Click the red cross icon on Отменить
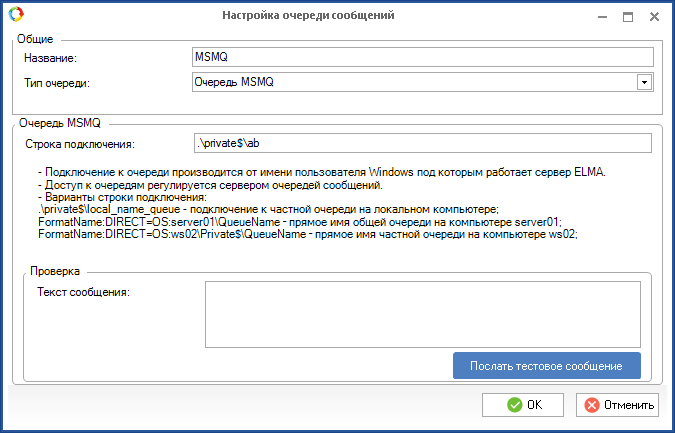 [x=592, y=405]
